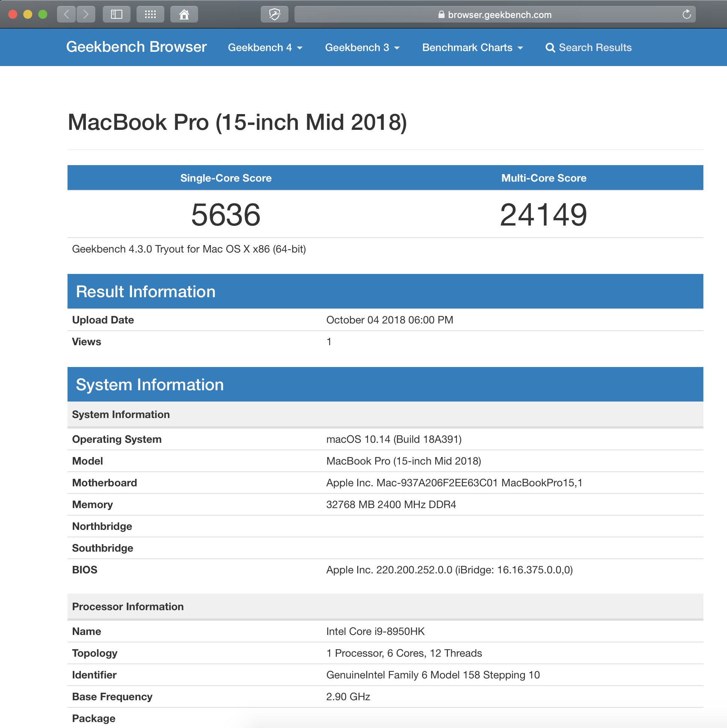Select the Intel Core i9-8950HK value
This screenshot has width=727, height=728.
(x=375, y=632)
